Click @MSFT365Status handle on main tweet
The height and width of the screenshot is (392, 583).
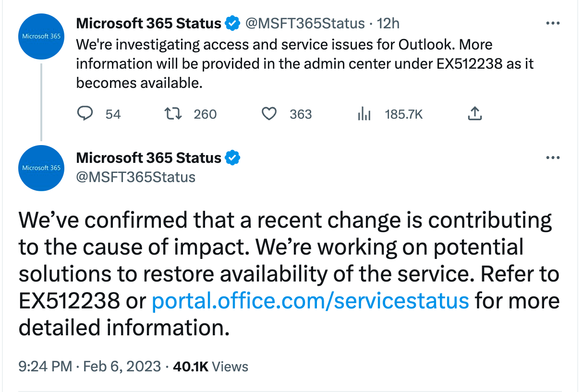[x=136, y=177]
